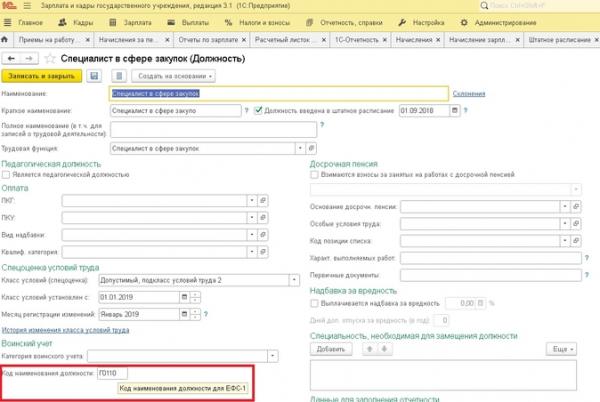Viewport: 600px width, 402px height.
Task: Open the Настройка menu
Action: coord(421,23)
